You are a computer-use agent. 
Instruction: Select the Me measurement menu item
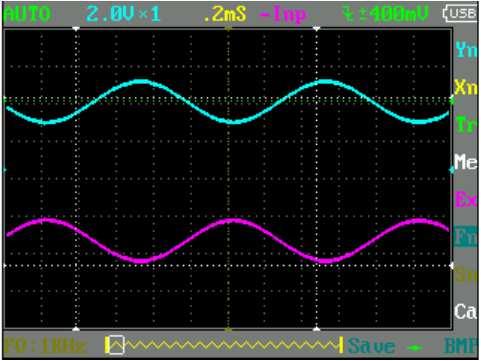[x=466, y=162]
